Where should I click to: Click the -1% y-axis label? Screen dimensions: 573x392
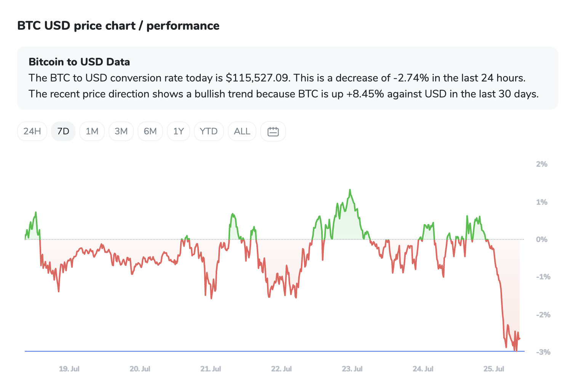543,277
